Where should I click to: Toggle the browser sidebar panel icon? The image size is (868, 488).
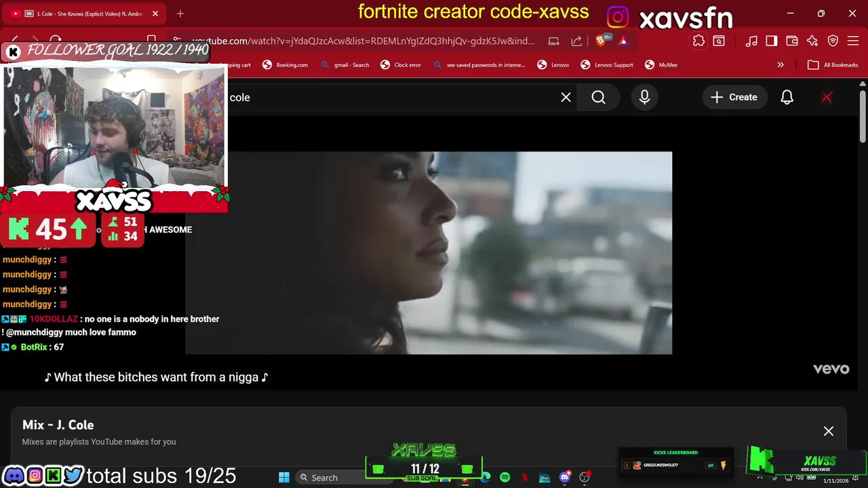click(772, 41)
